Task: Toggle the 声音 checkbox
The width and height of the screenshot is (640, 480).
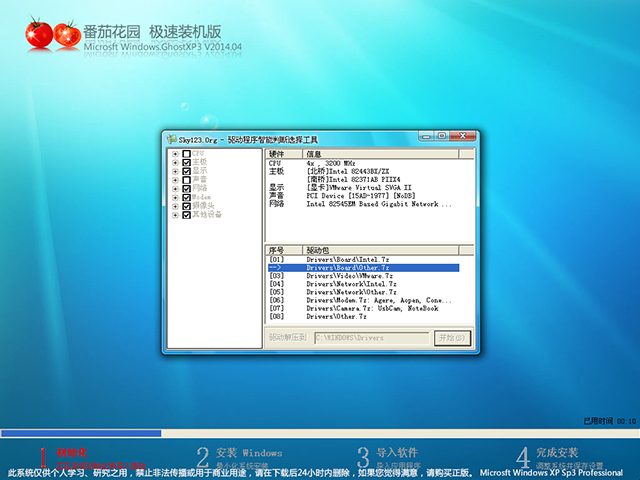Action: click(186, 179)
